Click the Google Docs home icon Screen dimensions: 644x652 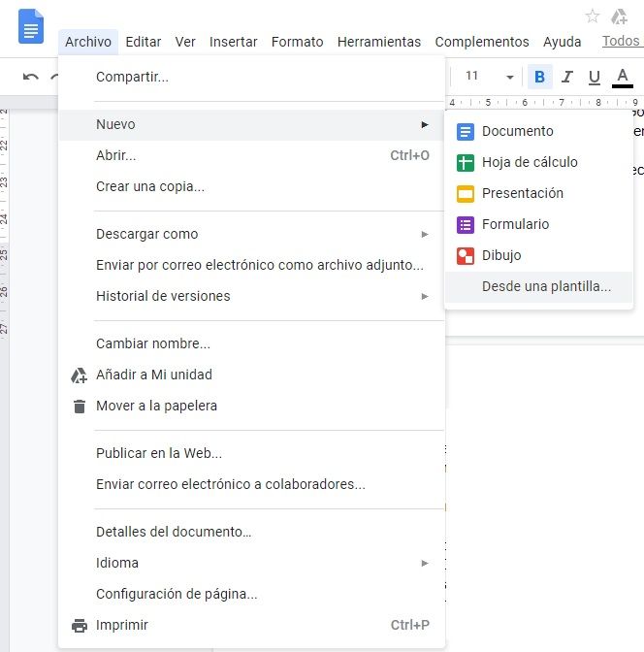click(31, 26)
